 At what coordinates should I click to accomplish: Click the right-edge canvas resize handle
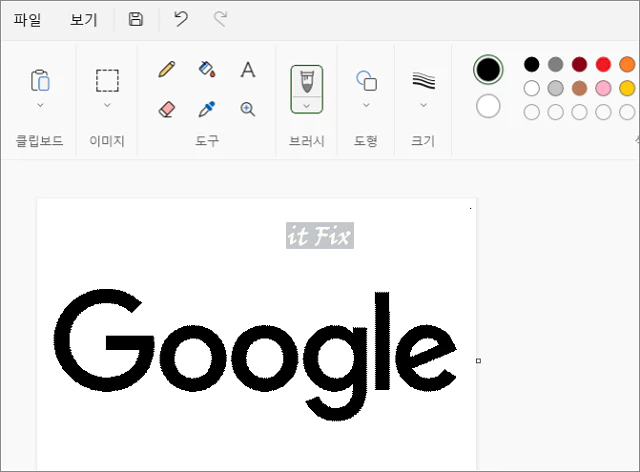tap(479, 361)
